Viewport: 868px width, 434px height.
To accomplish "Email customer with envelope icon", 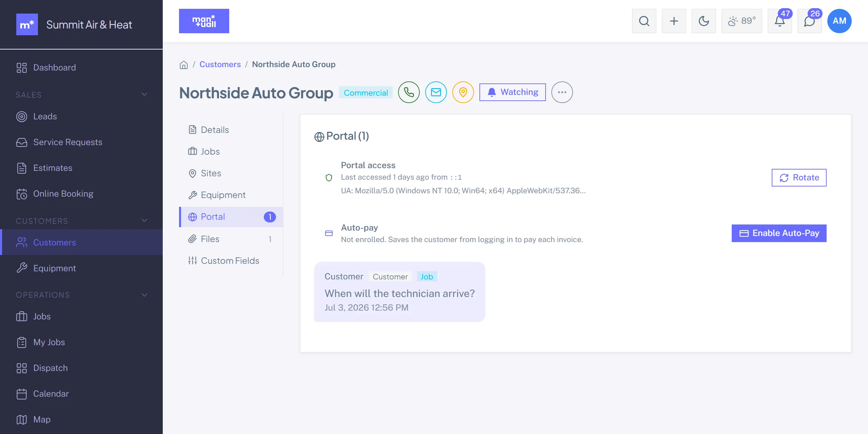I will click(x=436, y=92).
